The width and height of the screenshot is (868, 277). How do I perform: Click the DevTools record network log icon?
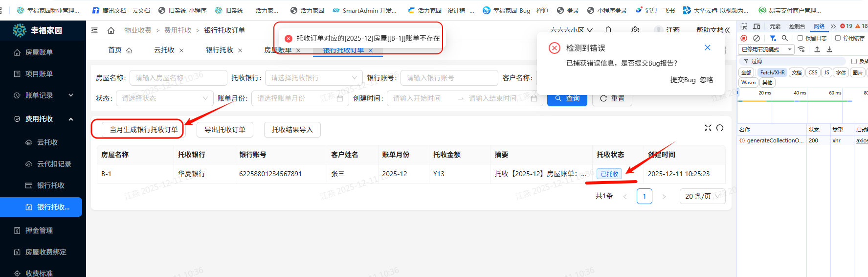tap(744, 38)
